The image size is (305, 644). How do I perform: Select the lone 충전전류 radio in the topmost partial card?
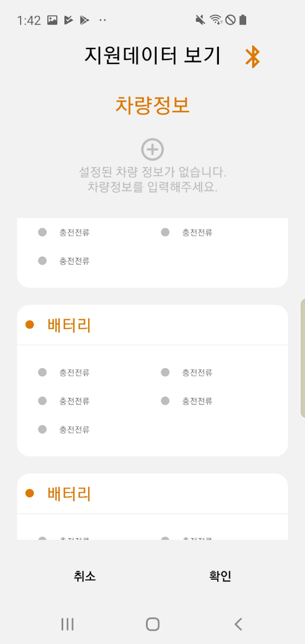point(42,261)
